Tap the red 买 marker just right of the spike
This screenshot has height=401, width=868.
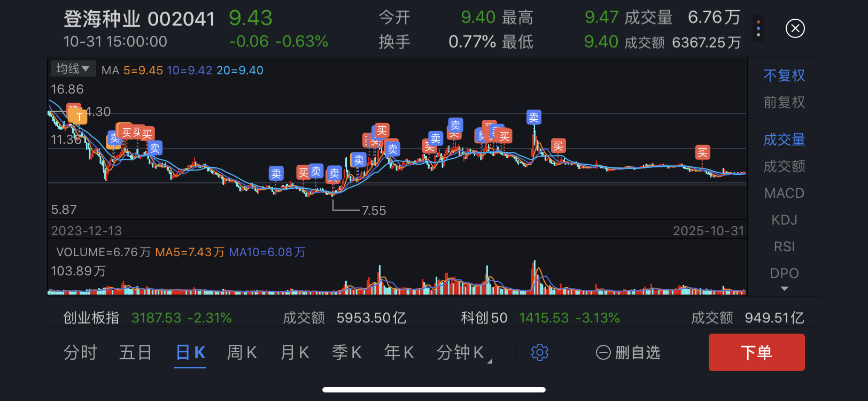[x=558, y=146]
